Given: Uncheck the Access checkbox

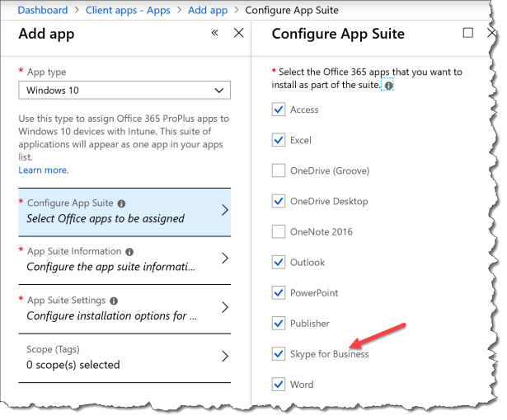Looking at the screenshot, I should click(x=279, y=110).
